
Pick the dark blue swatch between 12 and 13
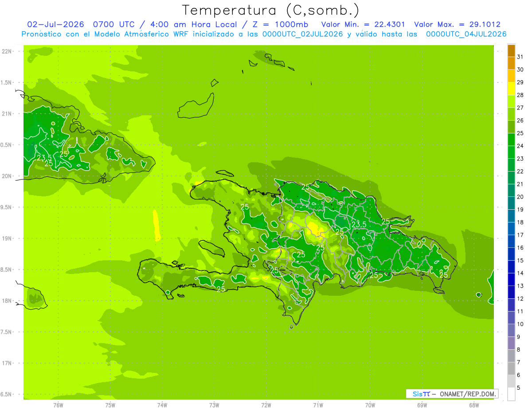point(511,292)
